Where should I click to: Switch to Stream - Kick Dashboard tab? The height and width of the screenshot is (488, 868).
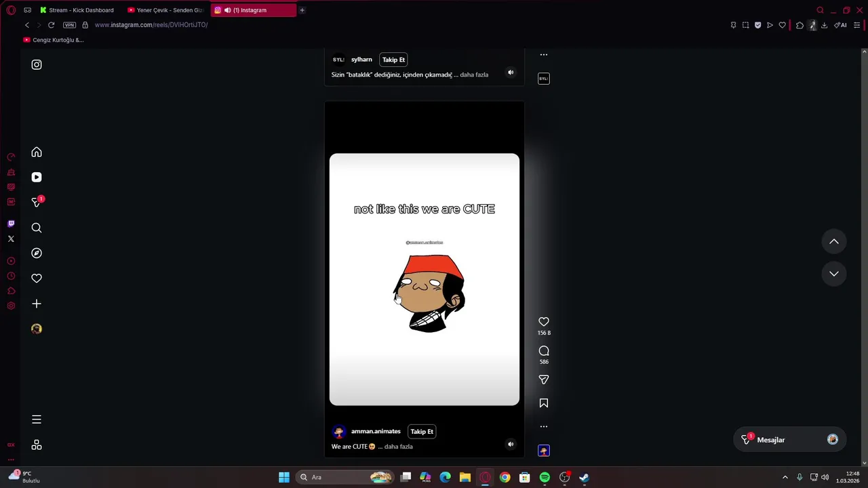pyautogui.click(x=77, y=10)
